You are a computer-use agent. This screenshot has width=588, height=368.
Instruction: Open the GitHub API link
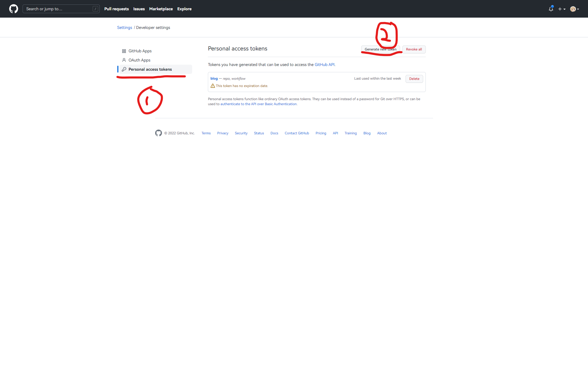[x=324, y=65]
